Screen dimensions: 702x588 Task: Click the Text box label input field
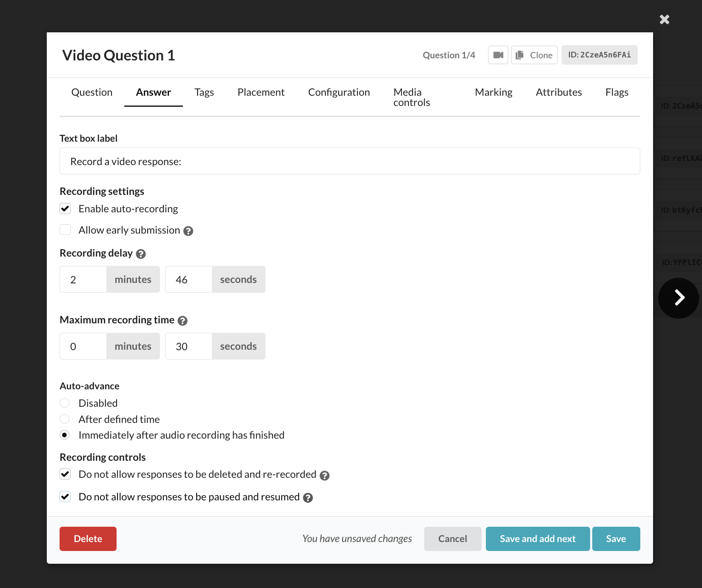pyautogui.click(x=350, y=161)
